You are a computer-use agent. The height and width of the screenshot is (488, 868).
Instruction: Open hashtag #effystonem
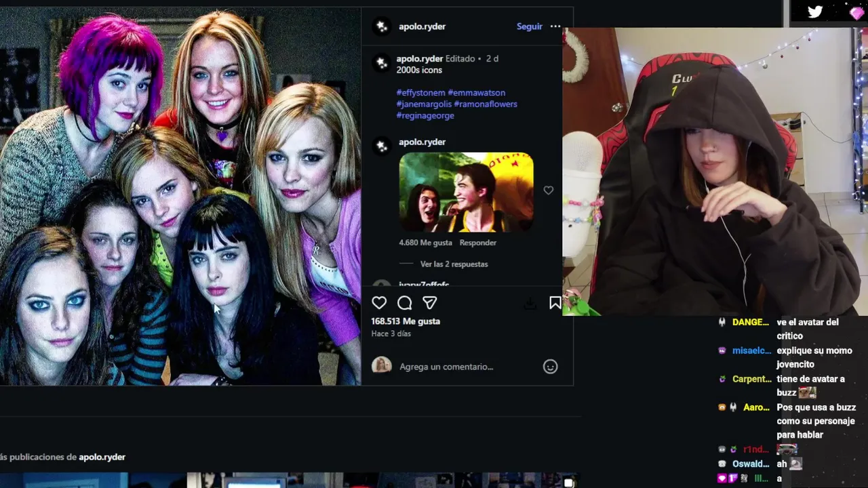(x=420, y=93)
